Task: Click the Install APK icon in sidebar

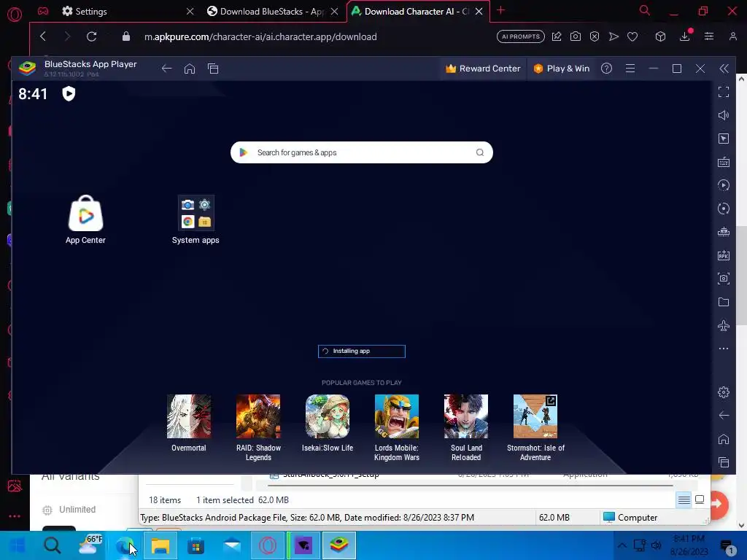Action: tap(724, 255)
